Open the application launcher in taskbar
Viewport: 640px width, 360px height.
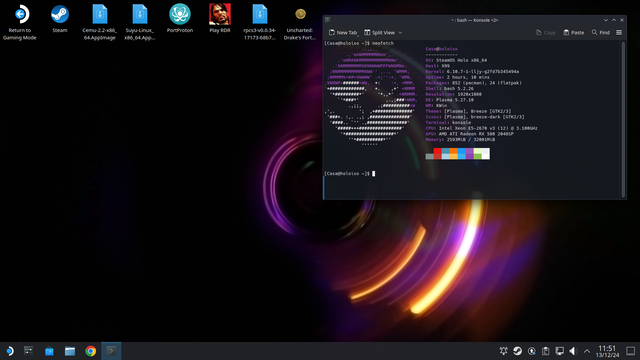(x=9, y=351)
